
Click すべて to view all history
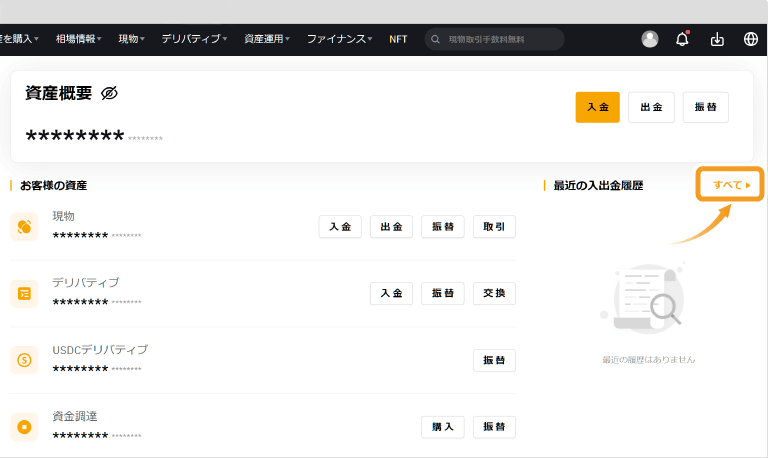(x=731, y=185)
